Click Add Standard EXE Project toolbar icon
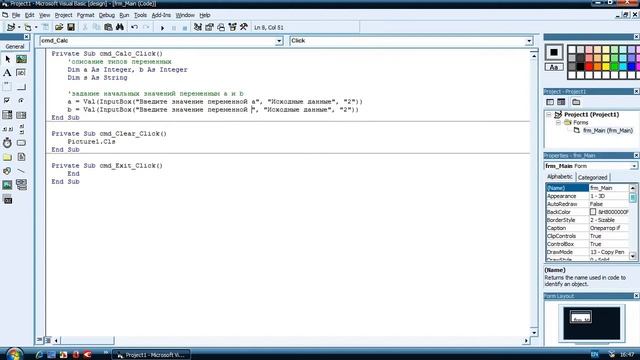Screen dimensions: 640x360 tap(11, 27)
